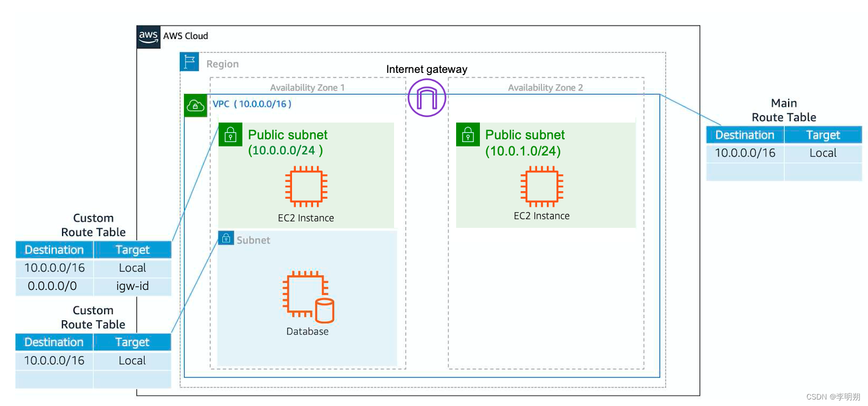Select the Region flag icon
Viewport: 868px width, 406px height.
click(x=189, y=62)
